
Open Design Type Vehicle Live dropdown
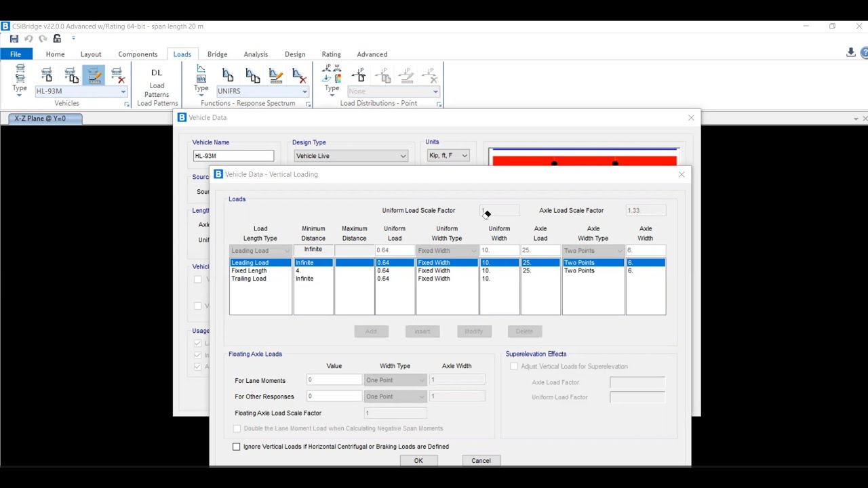coord(403,156)
